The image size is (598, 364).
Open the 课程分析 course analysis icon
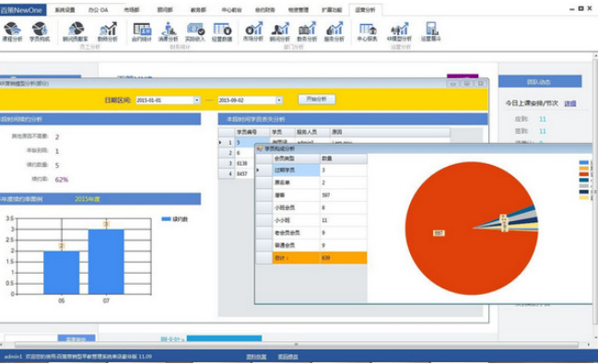[12, 31]
